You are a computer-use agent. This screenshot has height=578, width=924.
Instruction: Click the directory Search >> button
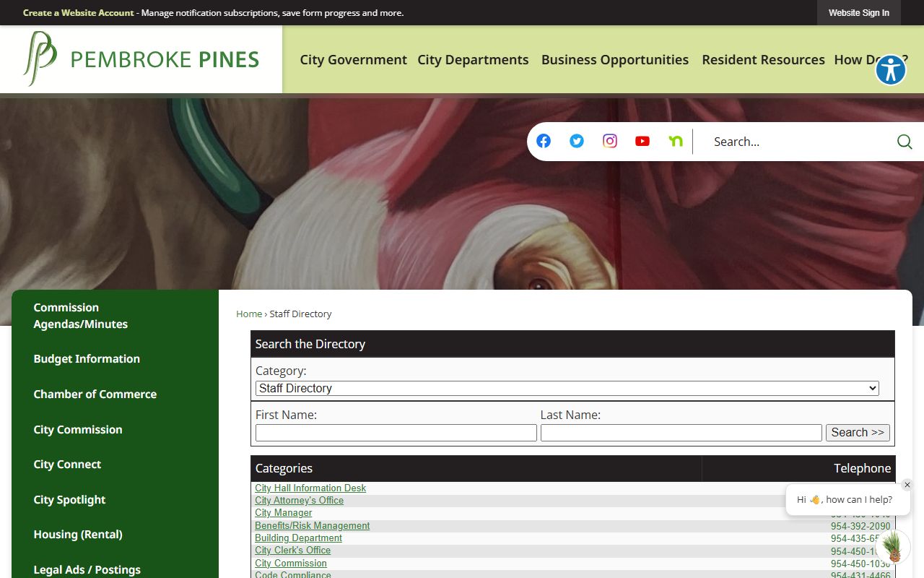coord(858,432)
